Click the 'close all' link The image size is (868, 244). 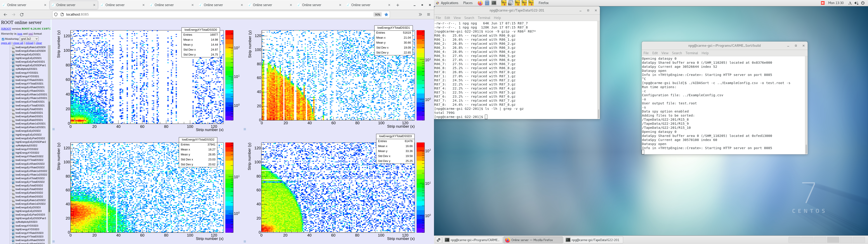point(18,43)
